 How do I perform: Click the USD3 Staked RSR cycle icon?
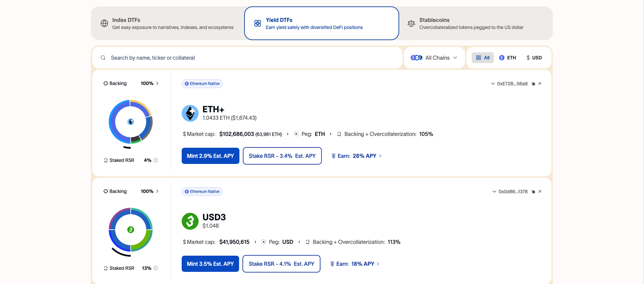point(106,268)
